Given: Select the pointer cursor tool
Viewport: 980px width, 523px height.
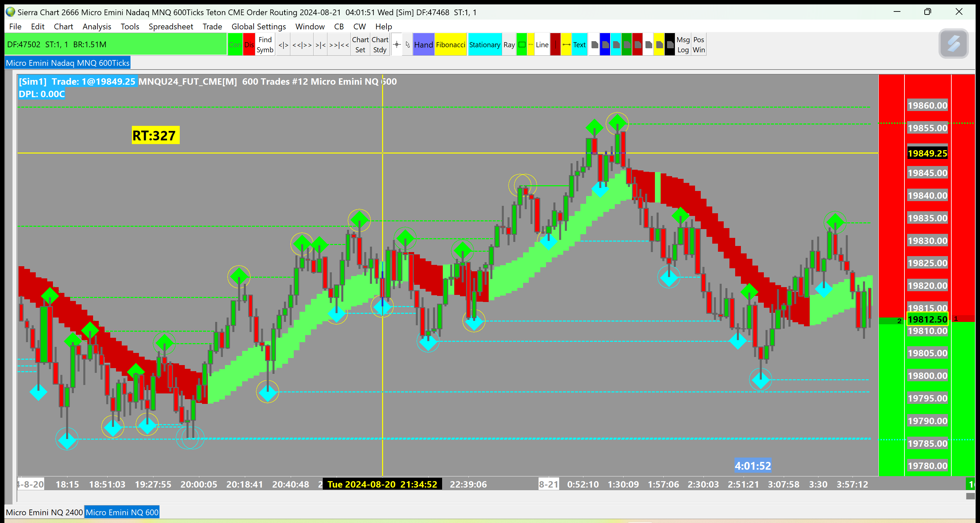Looking at the screenshot, I should pyautogui.click(x=407, y=45).
